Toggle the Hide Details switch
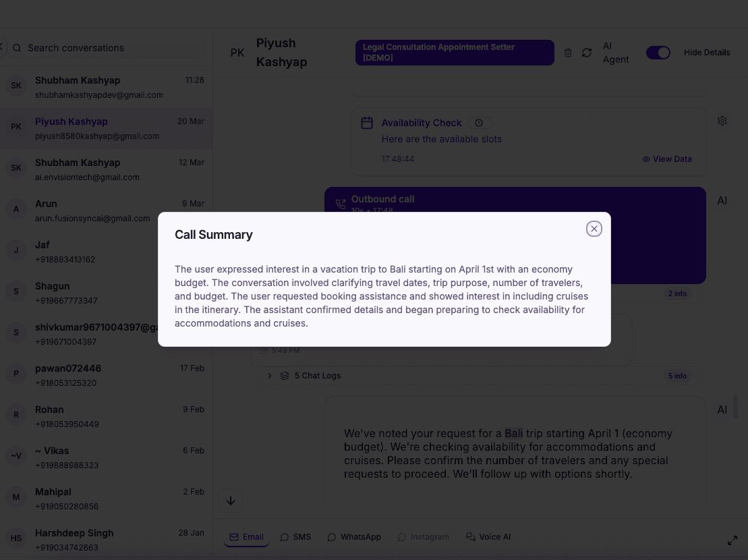The width and height of the screenshot is (748, 560). point(658,52)
